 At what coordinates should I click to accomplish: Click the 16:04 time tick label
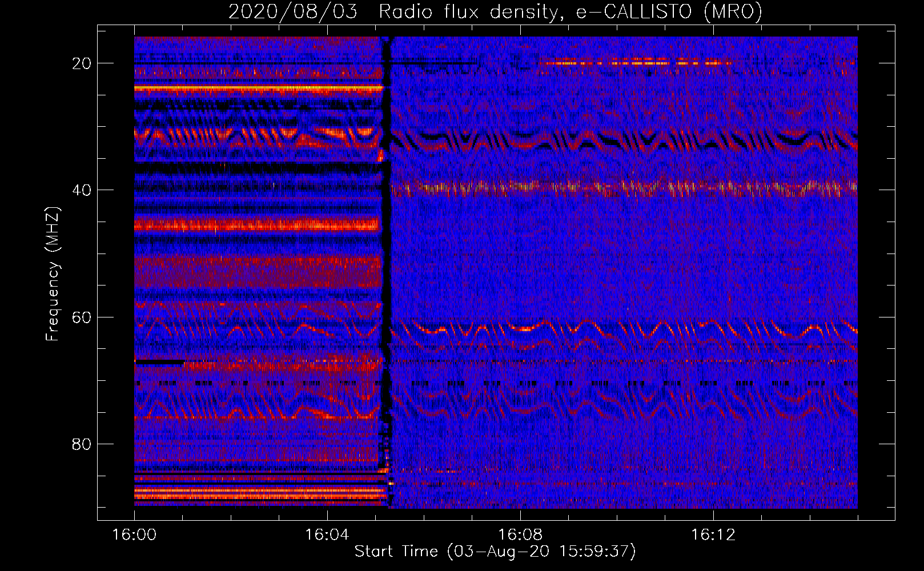(327, 535)
